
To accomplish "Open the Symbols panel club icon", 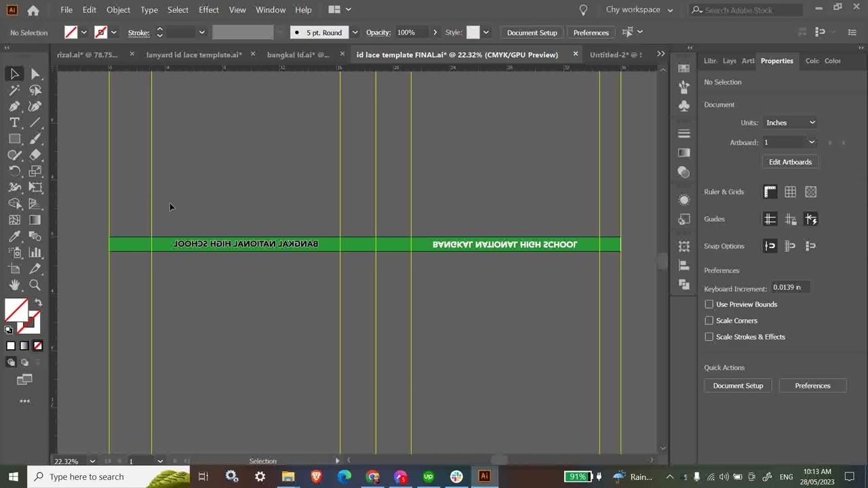I will (x=684, y=105).
